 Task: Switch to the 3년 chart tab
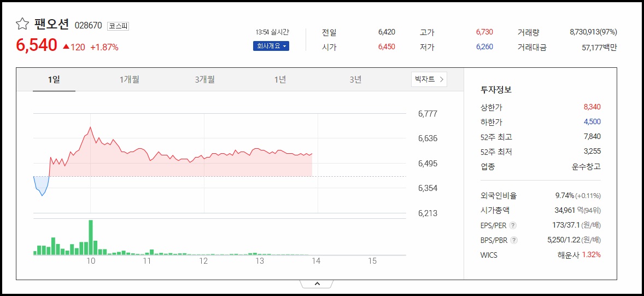[355, 79]
